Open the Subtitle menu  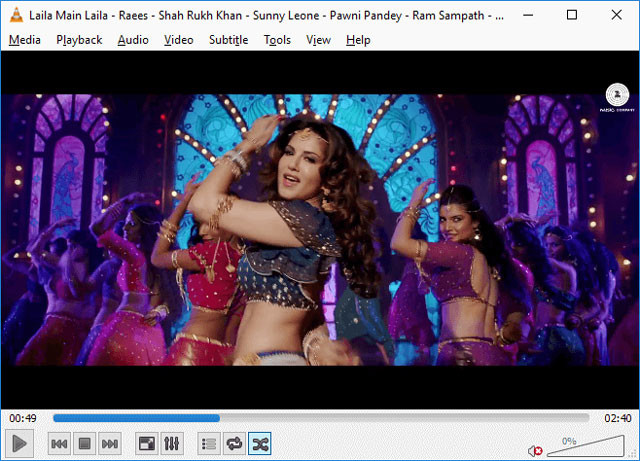229,40
